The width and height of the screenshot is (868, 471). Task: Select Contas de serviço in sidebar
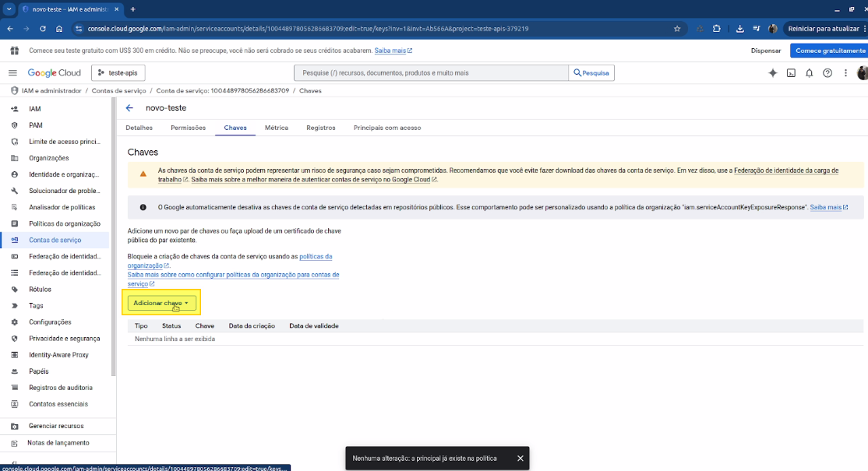click(x=55, y=240)
